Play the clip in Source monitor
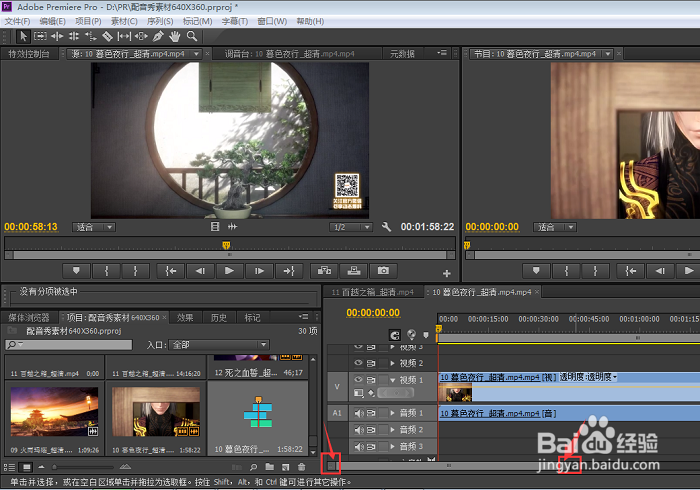 229,270
